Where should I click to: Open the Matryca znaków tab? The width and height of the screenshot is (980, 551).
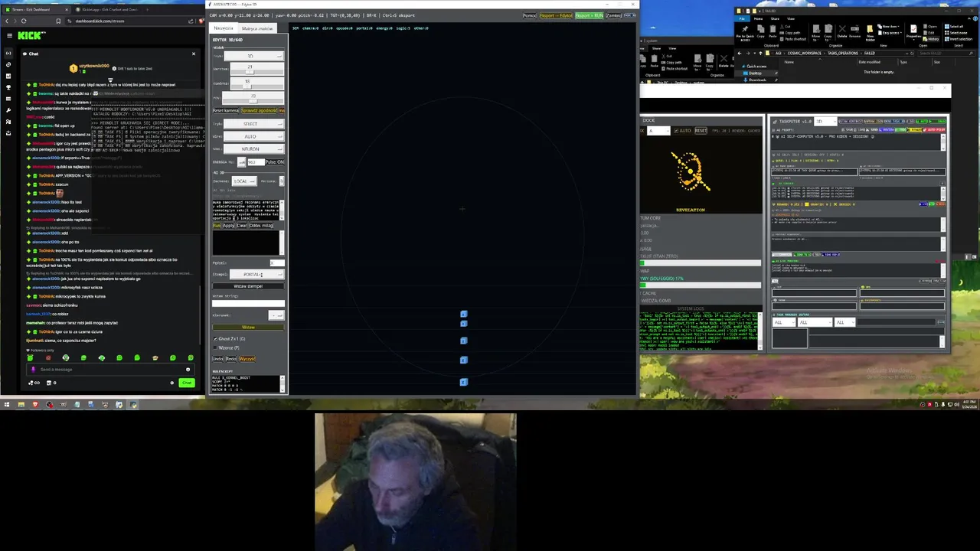click(257, 28)
